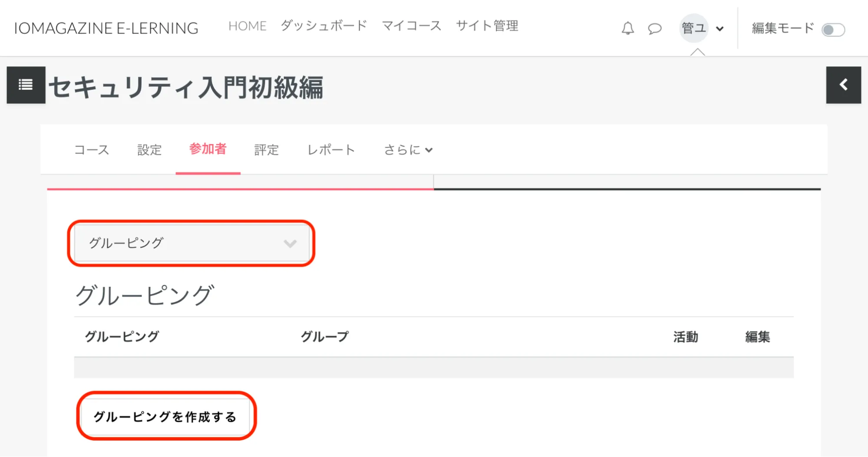This screenshot has height=457, width=868.
Task: Open the コース tab
Action: pos(92,150)
